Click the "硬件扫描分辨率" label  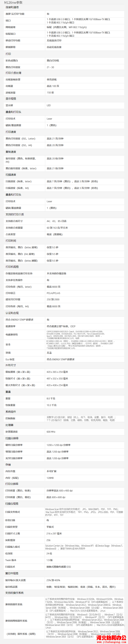14,445
